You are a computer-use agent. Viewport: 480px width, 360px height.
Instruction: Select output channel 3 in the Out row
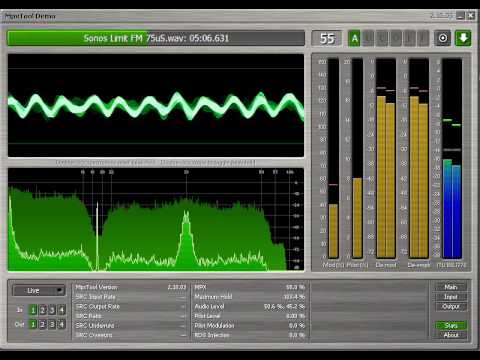(x=52, y=324)
